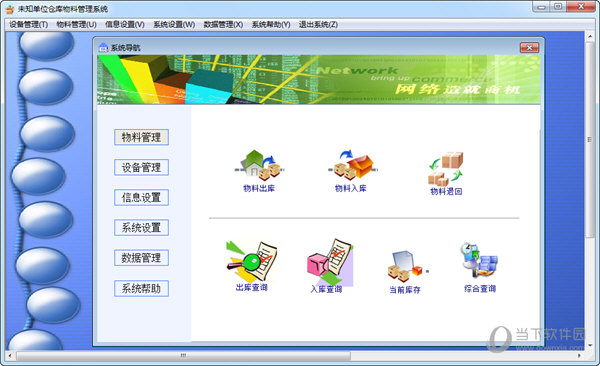Click the 退出系统(Z) menu
600x366 pixels.
(x=318, y=25)
